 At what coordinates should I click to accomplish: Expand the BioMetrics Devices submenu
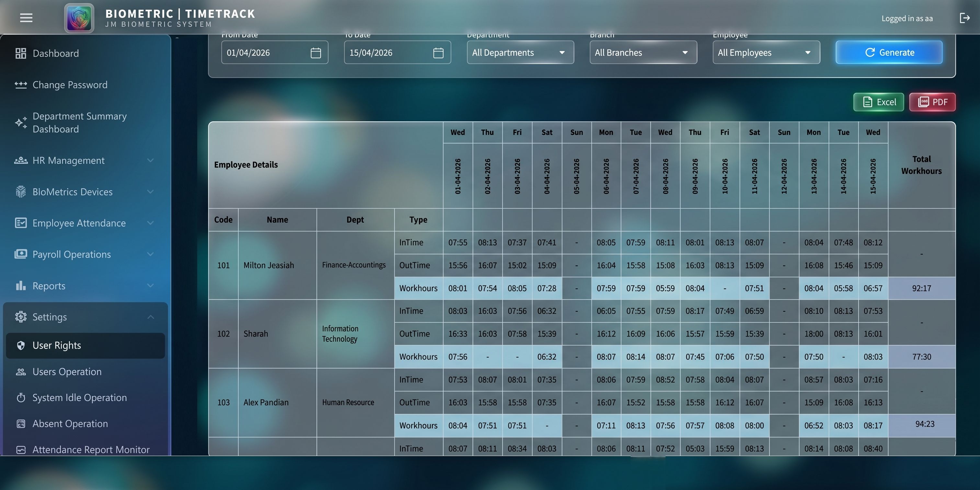coord(151,192)
